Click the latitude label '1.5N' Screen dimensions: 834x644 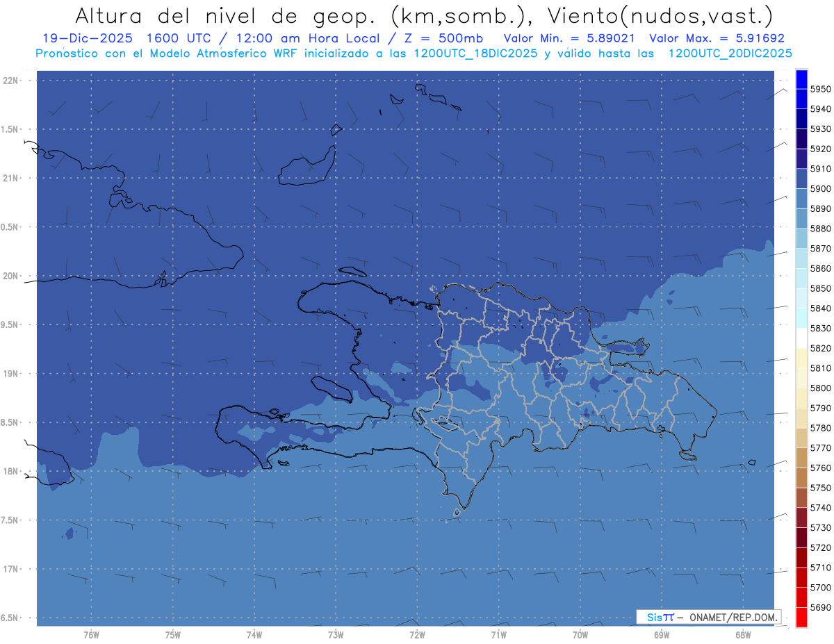(10, 129)
